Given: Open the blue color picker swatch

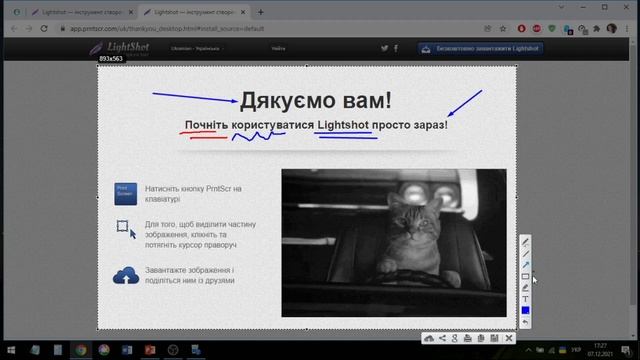Looking at the screenshot, I should point(525,311).
